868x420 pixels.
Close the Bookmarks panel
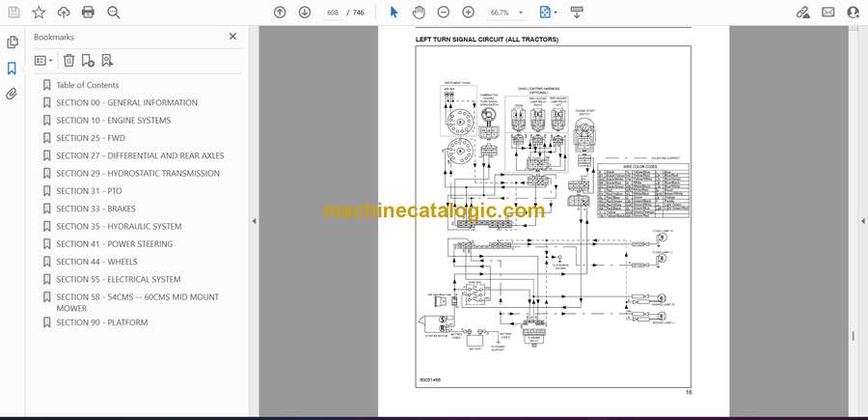(232, 37)
